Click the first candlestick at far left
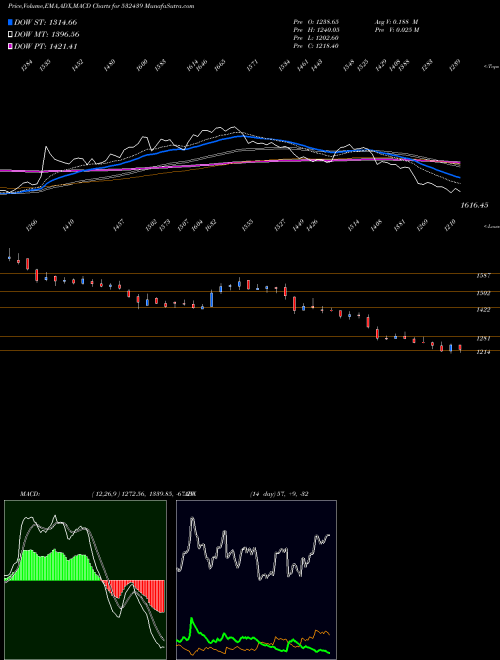 [9, 255]
